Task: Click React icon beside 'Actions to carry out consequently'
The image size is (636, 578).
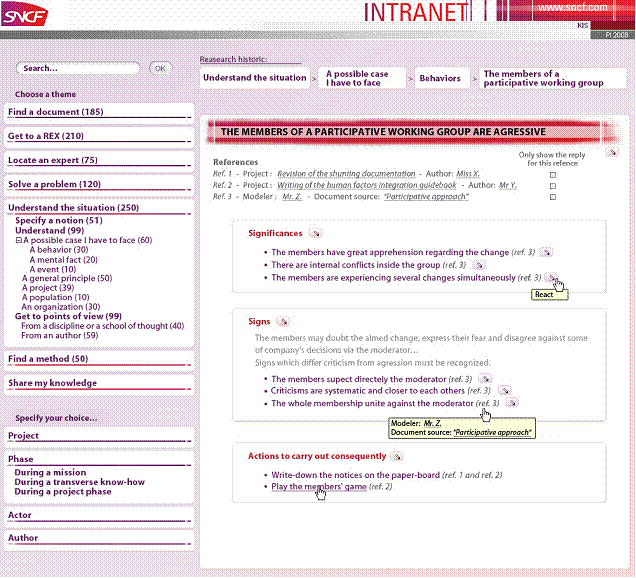Action: pos(397,456)
